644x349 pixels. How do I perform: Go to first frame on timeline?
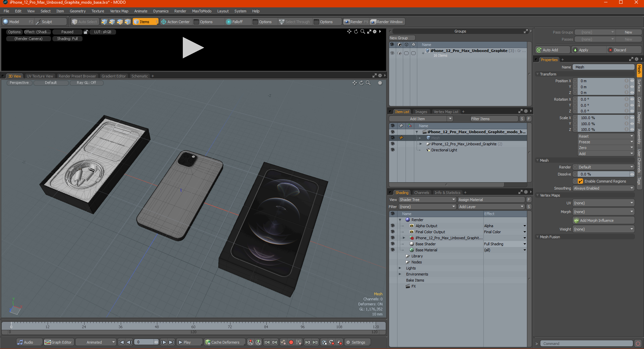(121, 342)
